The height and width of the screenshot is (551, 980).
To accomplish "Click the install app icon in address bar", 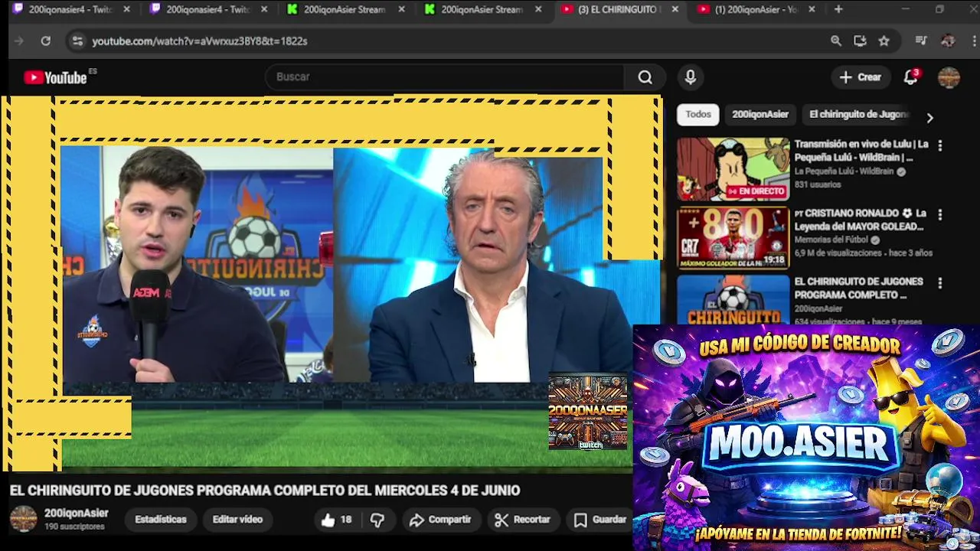I will 860,41.
